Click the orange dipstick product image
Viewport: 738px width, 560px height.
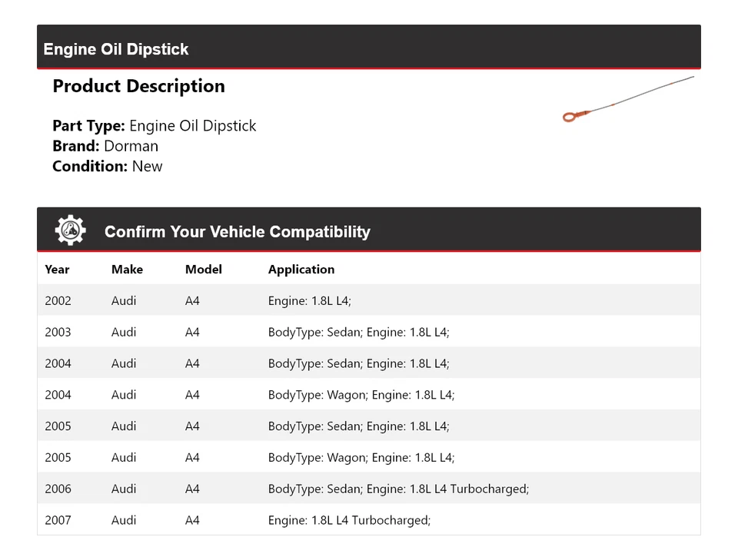point(627,98)
